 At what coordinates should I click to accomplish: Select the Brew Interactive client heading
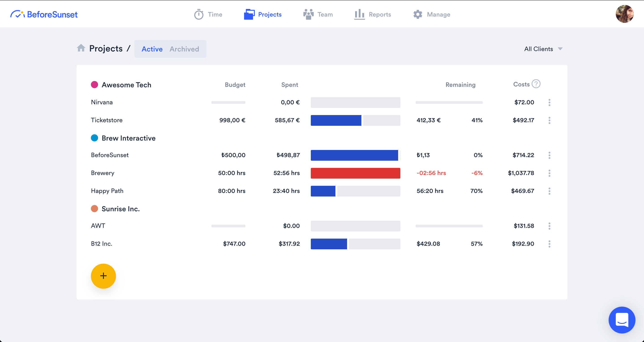coord(129,138)
